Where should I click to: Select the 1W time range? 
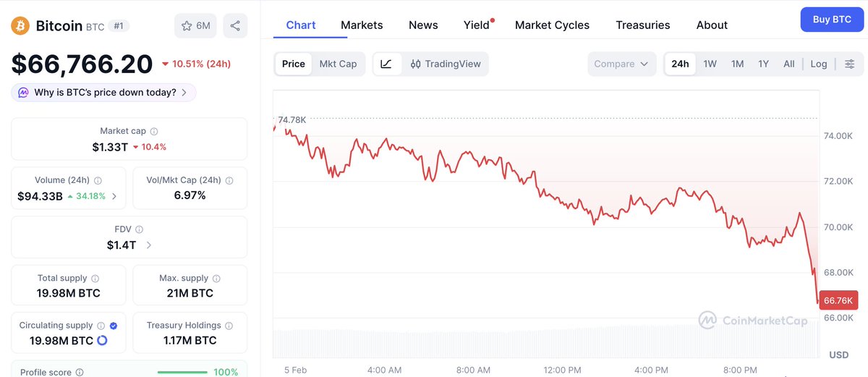point(710,64)
